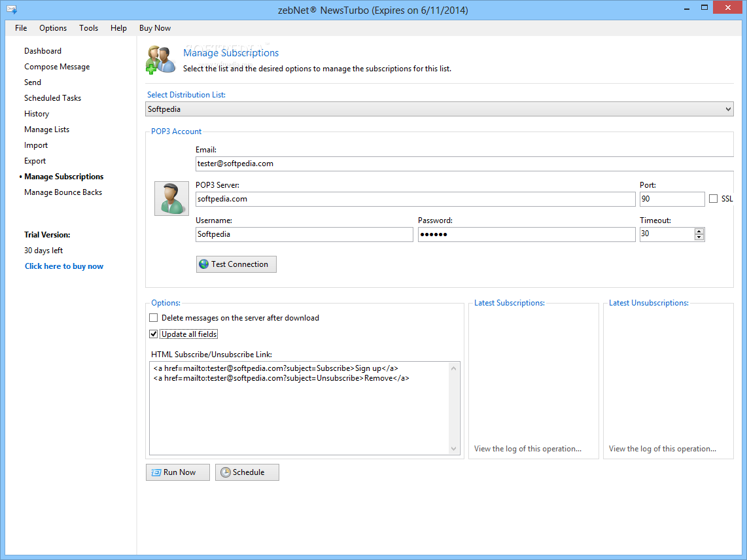
Task: Click the Manage Subscriptions page heading
Action: (231, 53)
